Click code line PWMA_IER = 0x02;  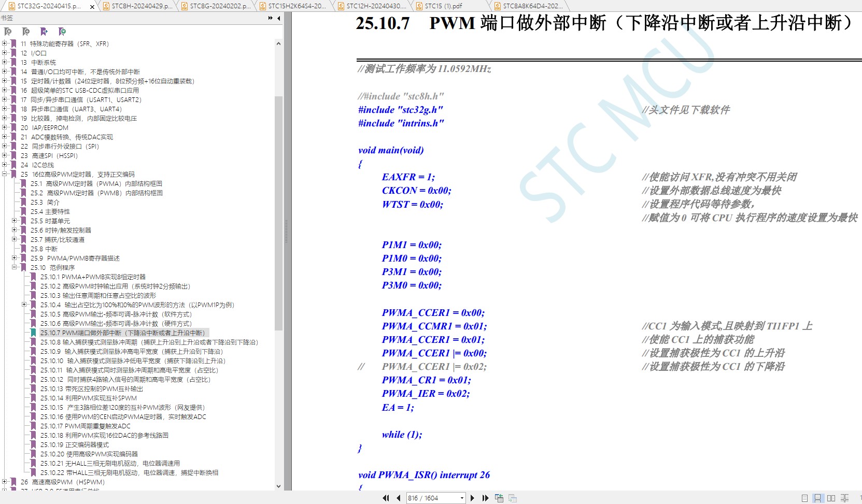426,394
